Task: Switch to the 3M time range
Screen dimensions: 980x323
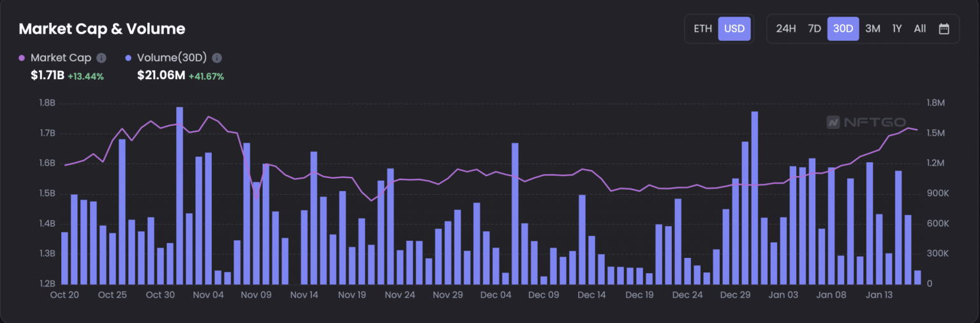Action: pyautogui.click(x=872, y=29)
